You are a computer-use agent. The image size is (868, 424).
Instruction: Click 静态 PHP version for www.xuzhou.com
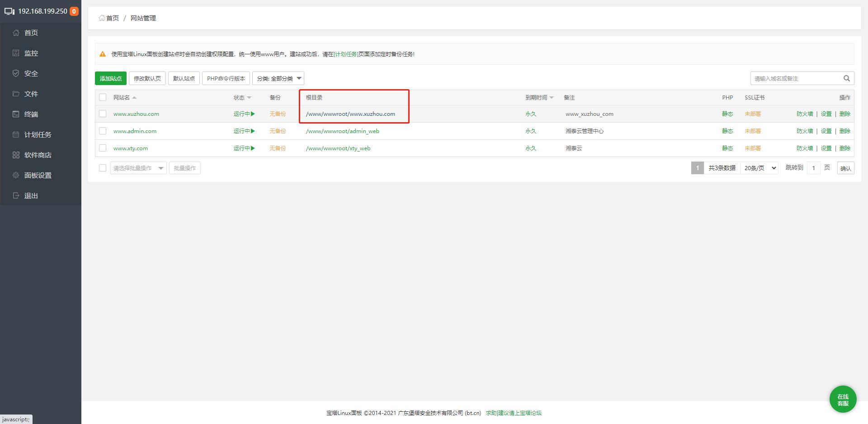(727, 114)
